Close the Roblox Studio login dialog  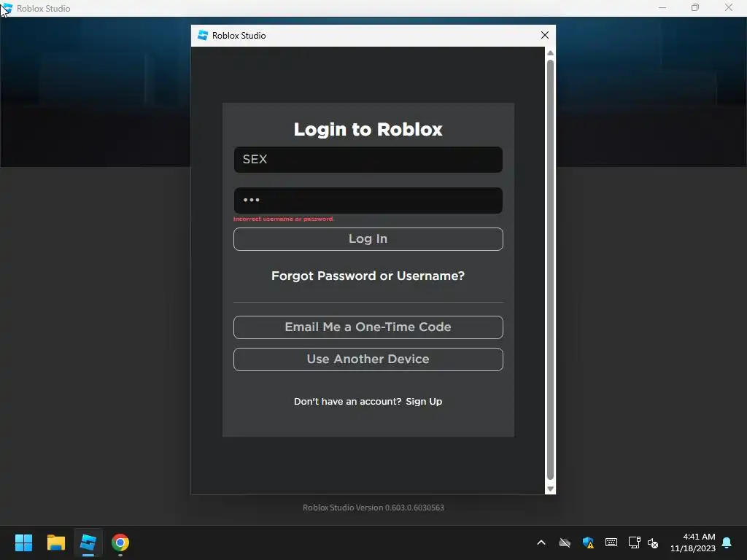(545, 35)
